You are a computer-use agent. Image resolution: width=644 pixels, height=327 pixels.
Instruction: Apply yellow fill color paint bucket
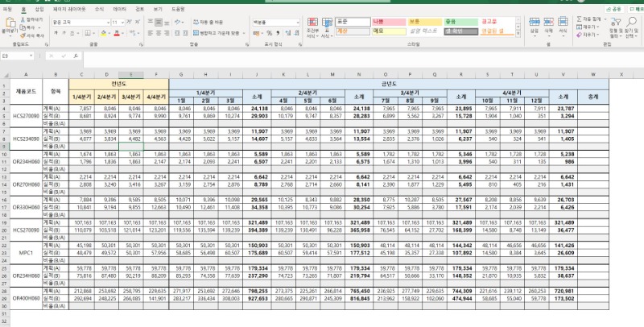[x=104, y=33]
